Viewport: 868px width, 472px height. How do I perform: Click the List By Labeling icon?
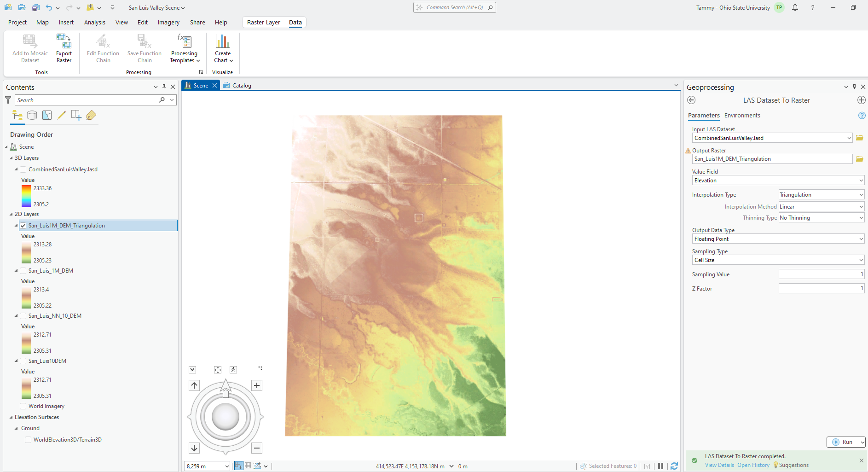[91, 115]
